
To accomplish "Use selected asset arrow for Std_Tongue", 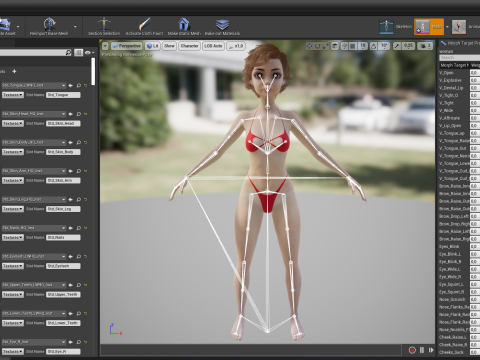I will pyautogui.click(x=71, y=86).
